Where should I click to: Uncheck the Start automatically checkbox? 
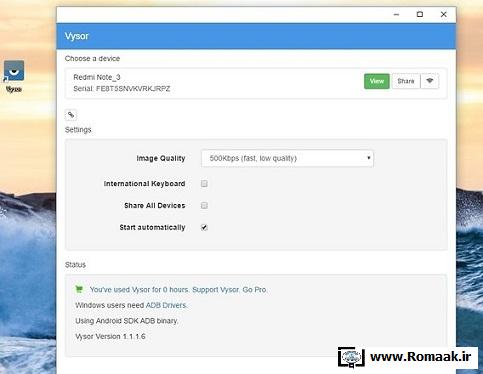pos(204,227)
